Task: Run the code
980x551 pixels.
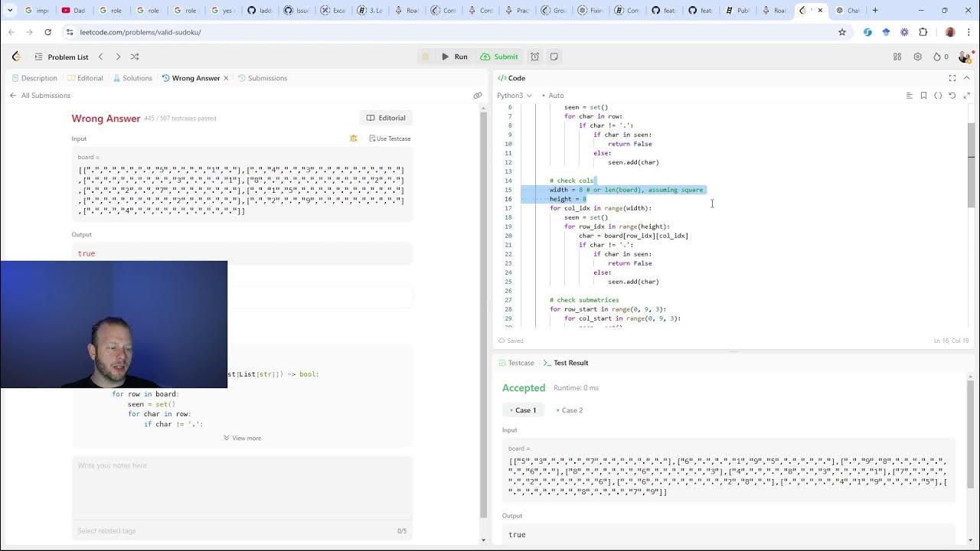Action: point(455,57)
